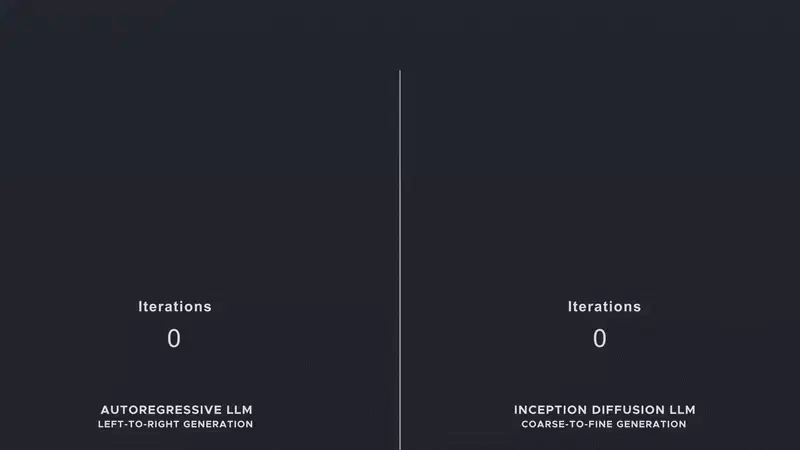This screenshot has width=800, height=450.
Task: Click the empty Inception diffusion output area
Action: (x=600, y=170)
